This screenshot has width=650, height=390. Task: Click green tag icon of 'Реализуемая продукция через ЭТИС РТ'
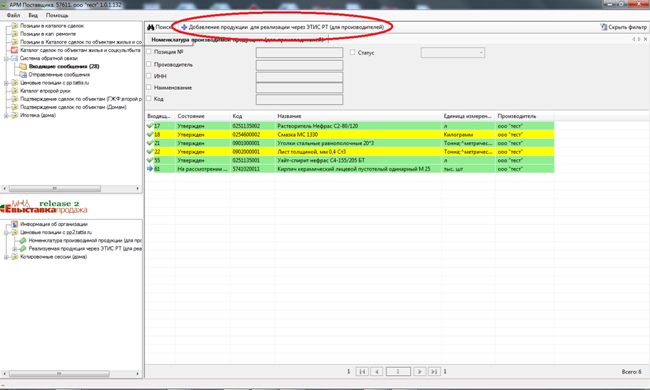23,249
